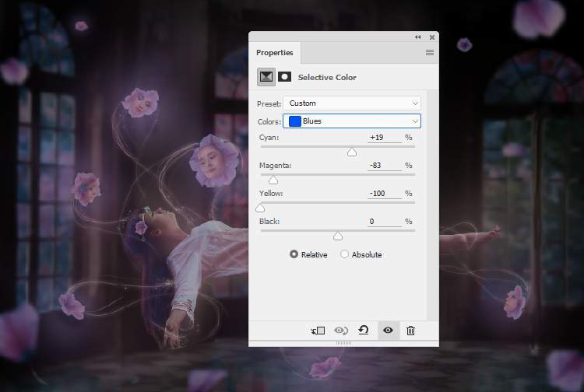Click the Black label text

269,222
